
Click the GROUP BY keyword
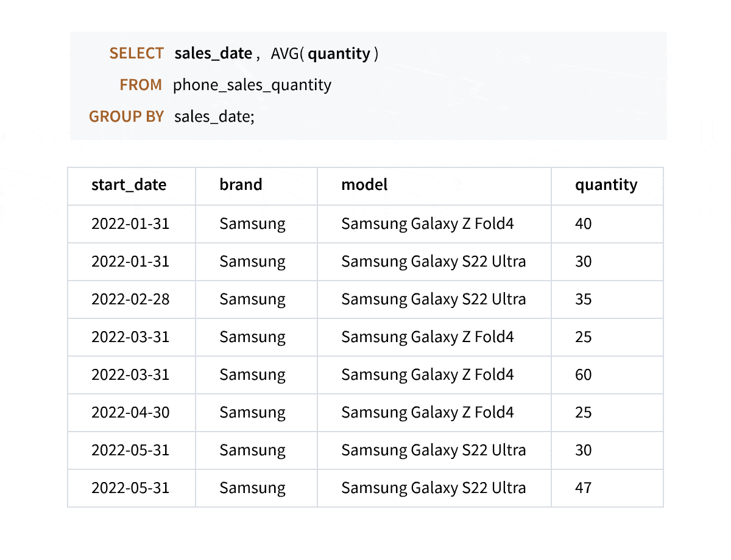coord(126,116)
